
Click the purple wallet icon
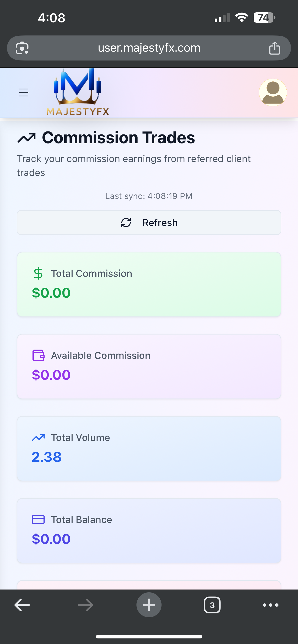(x=38, y=355)
